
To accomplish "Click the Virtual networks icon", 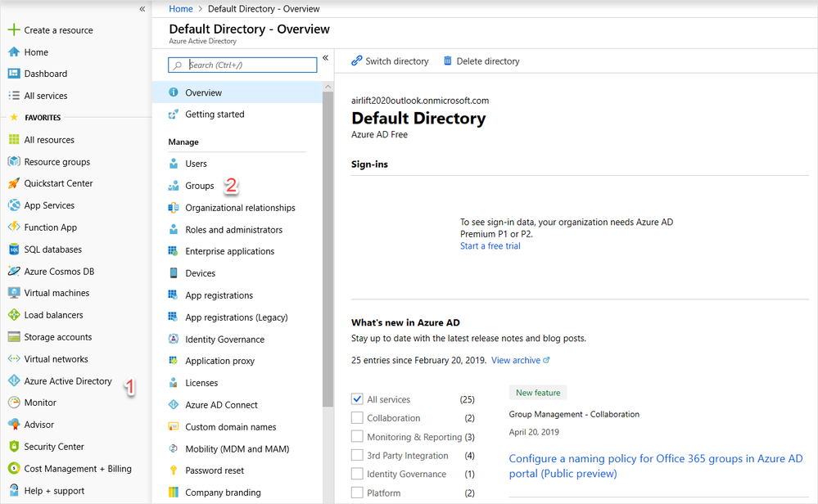I will pyautogui.click(x=14, y=358).
